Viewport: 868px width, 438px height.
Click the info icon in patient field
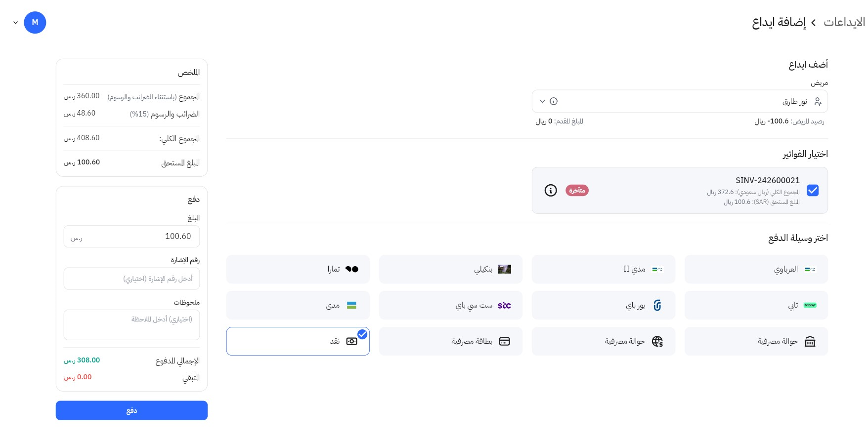[x=554, y=101]
